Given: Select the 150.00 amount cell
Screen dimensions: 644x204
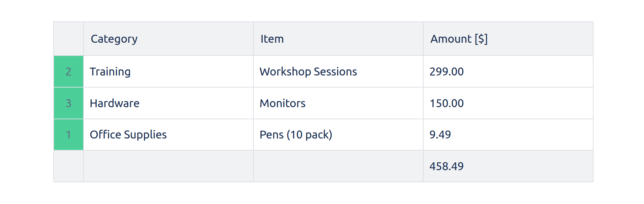Looking at the screenshot, I should point(446,103).
